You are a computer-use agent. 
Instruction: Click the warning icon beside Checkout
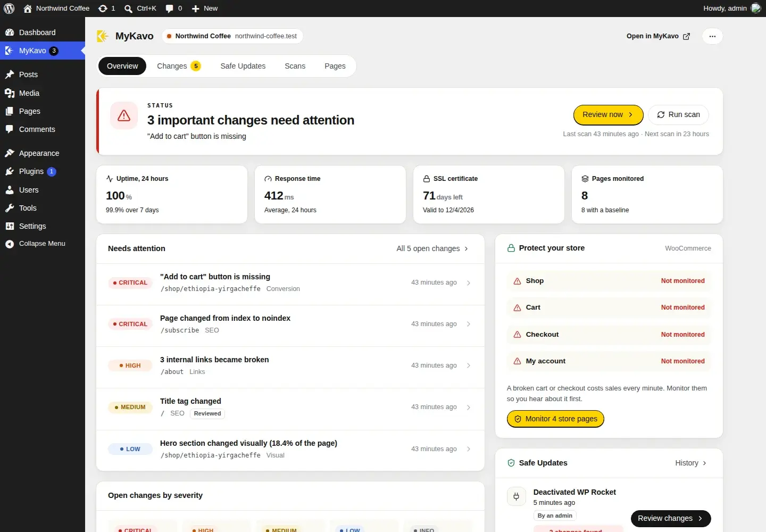tap(517, 335)
